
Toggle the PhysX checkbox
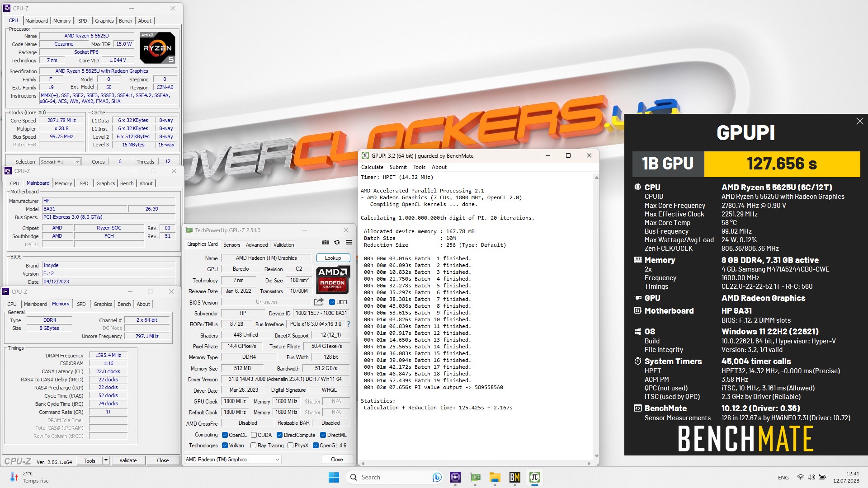[290, 446]
